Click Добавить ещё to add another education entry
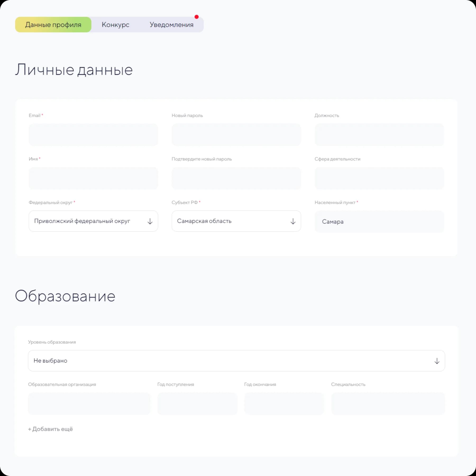The width and height of the screenshot is (476, 476). (x=50, y=429)
